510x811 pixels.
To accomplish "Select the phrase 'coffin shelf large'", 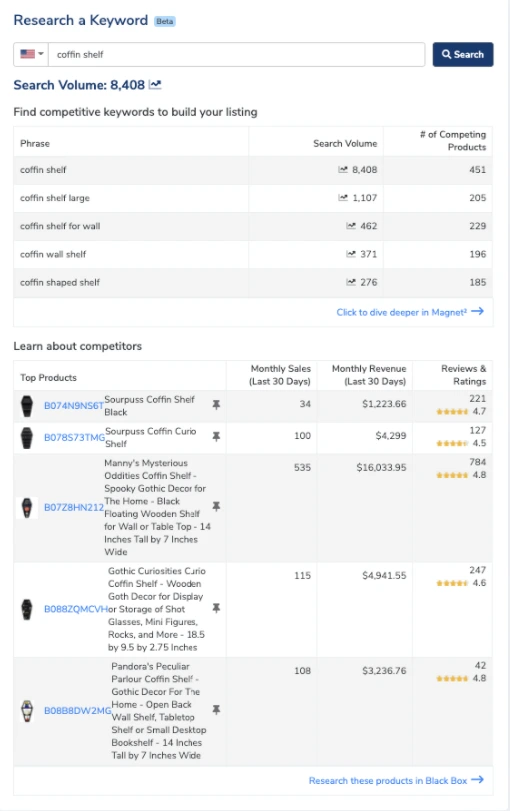I will coord(55,198).
